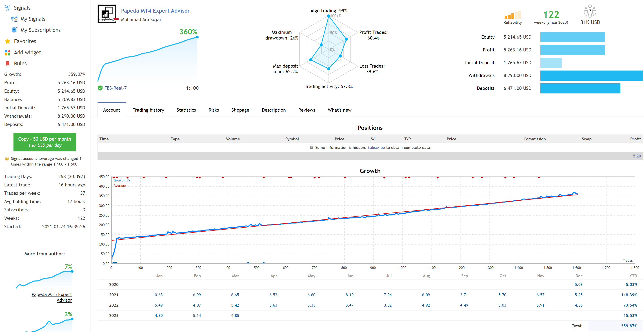Open My Subscriptions page

tap(40, 30)
